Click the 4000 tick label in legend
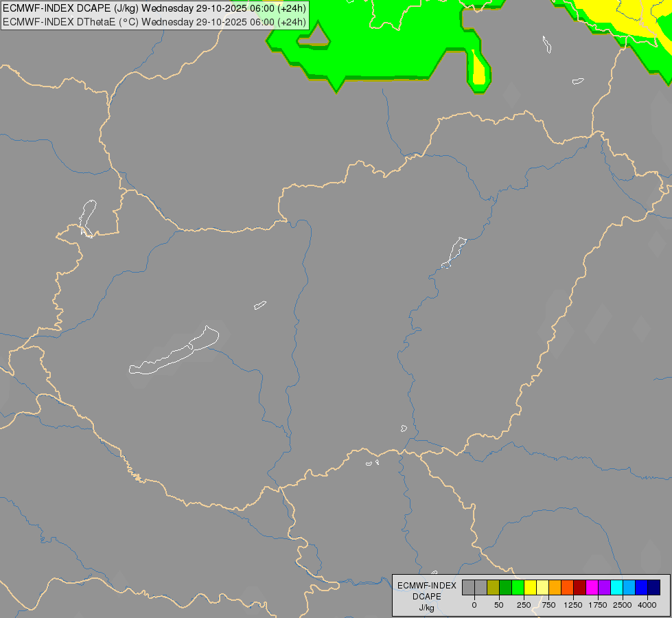 tap(647, 605)
